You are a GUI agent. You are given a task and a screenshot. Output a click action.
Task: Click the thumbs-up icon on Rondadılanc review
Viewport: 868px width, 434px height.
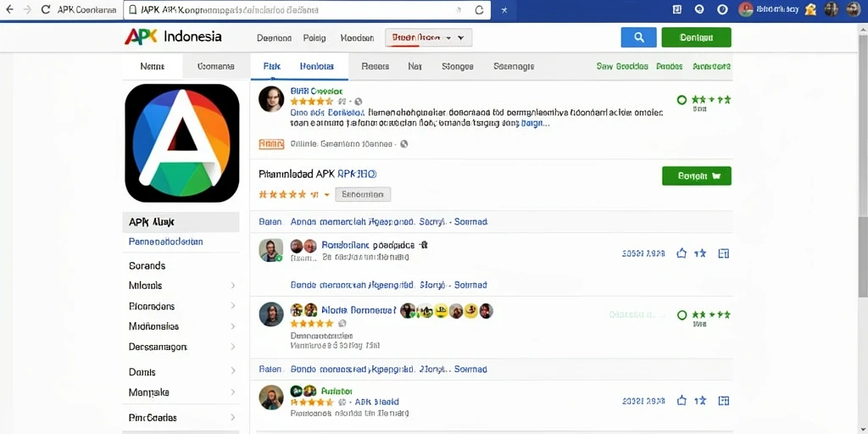click(682, 253)
